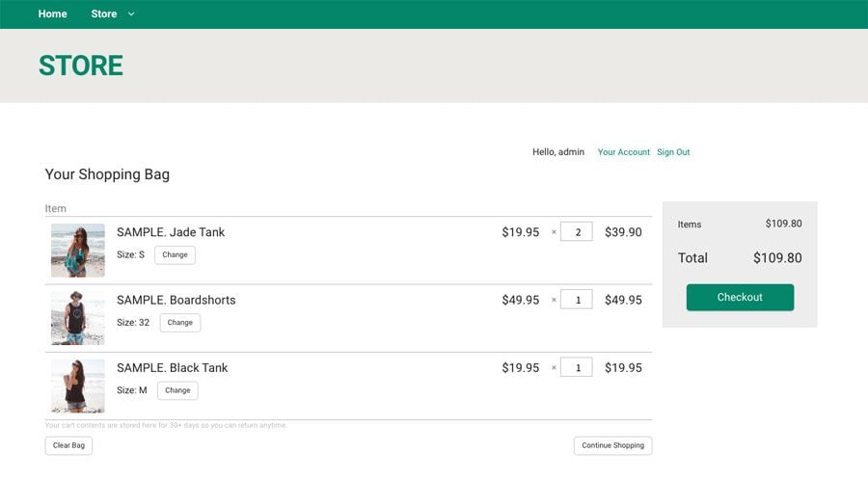
Task: Click the Sign Out link
Action: coord(673,152)
